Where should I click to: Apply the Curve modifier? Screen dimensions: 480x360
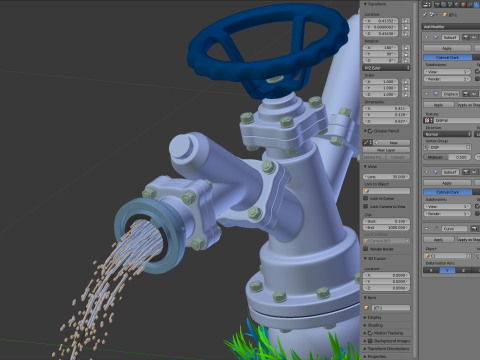coord(439,240)
